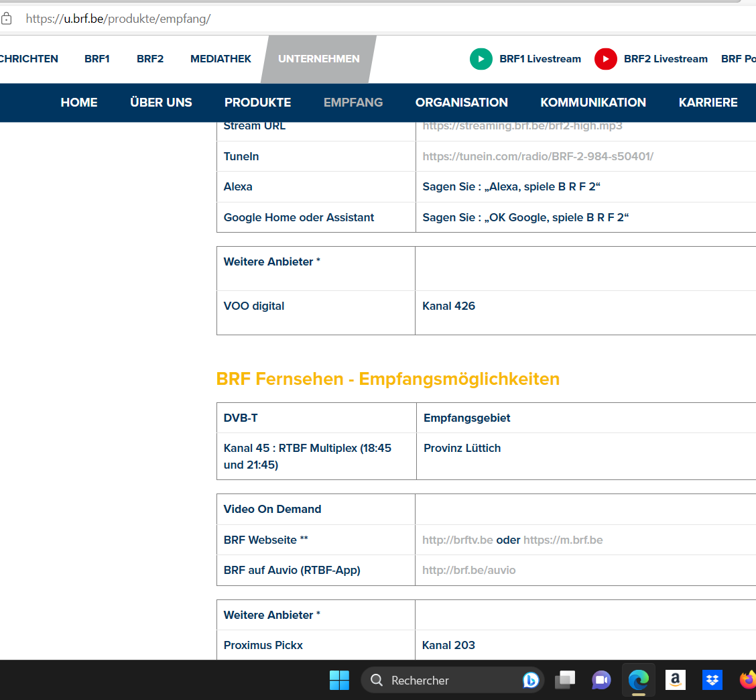Select the EMPFANG menu item

point(353,103)
